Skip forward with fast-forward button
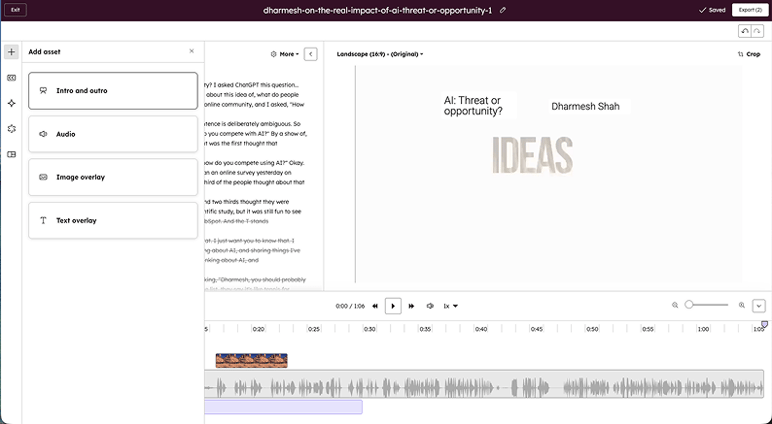This screenshot has width=772, height=424. (411, 306)
